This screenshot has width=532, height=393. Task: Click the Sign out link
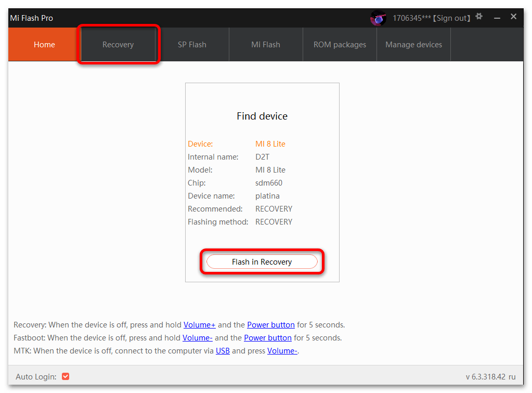click(451, 18)
